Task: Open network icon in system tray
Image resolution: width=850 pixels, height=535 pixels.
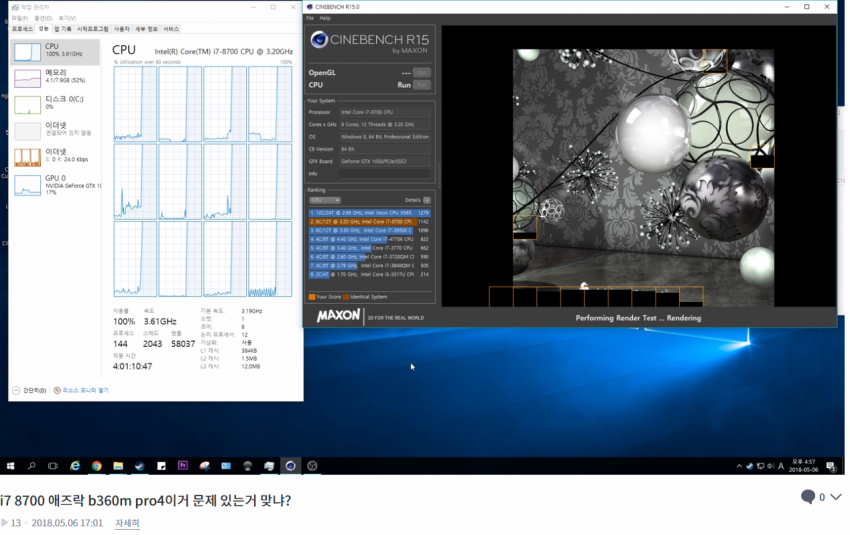Action: 761,466
